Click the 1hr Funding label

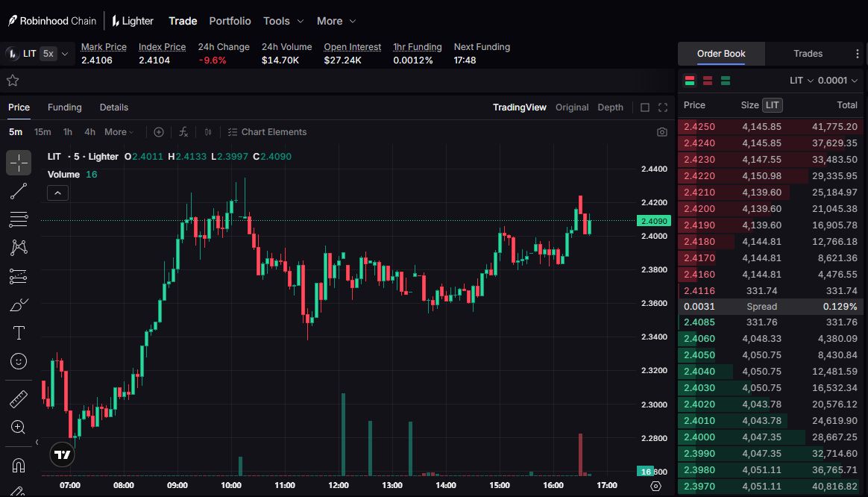coord(418,47)
